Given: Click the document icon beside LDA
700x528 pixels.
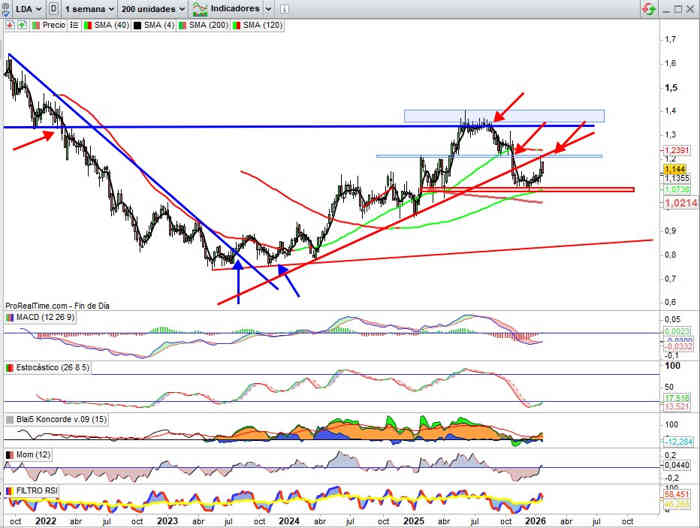Looking at the screenshot, I should [x=51, y=7].
